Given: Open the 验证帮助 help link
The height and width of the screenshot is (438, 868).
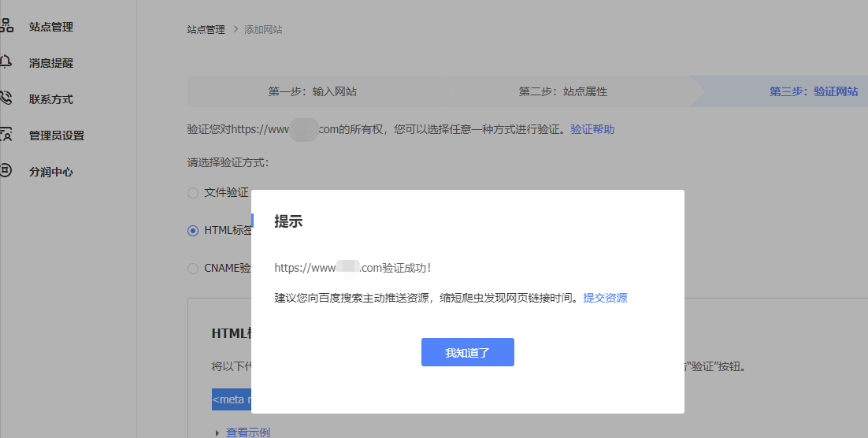Looking at the screenshot, I should click(x=592, y=129).
